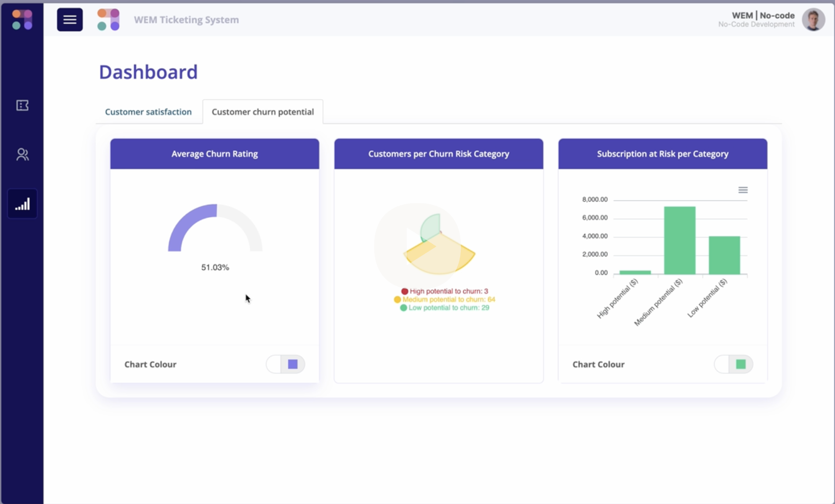The height and width of the screenshot is (504, 835).
Task: Click the purple churn rating gauge arc
Action: tap(187, 220)
